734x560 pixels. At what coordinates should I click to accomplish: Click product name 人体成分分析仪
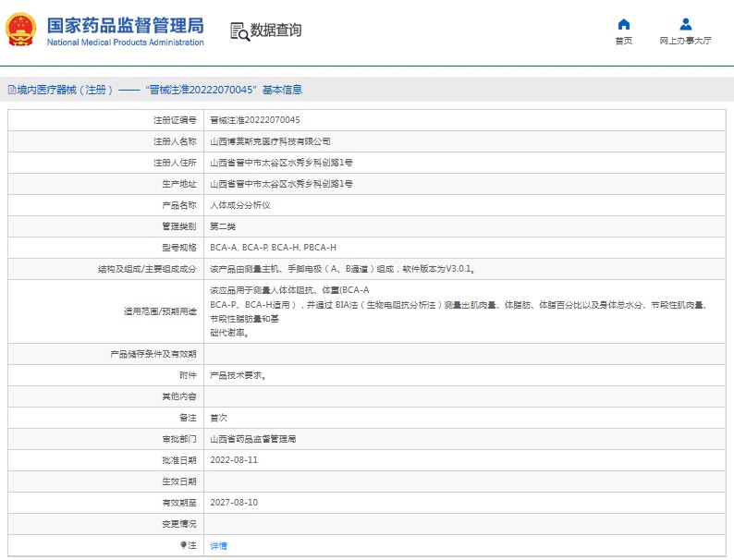[240, 205]
